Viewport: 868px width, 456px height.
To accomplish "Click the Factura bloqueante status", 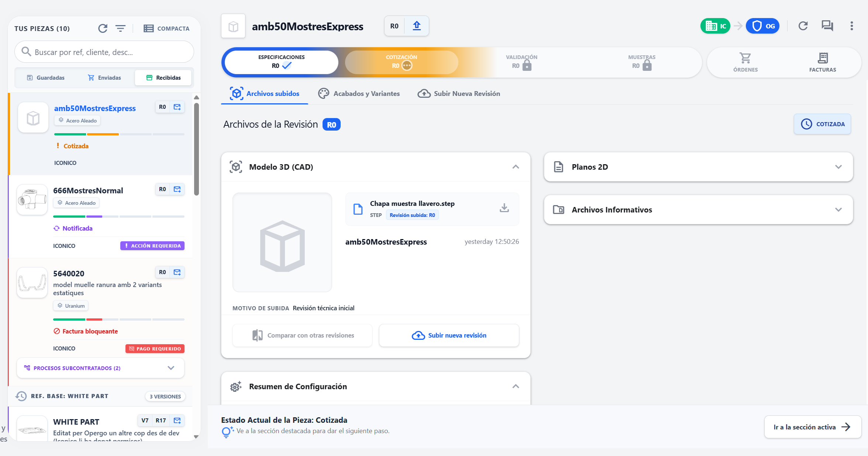I will [86, 331].
